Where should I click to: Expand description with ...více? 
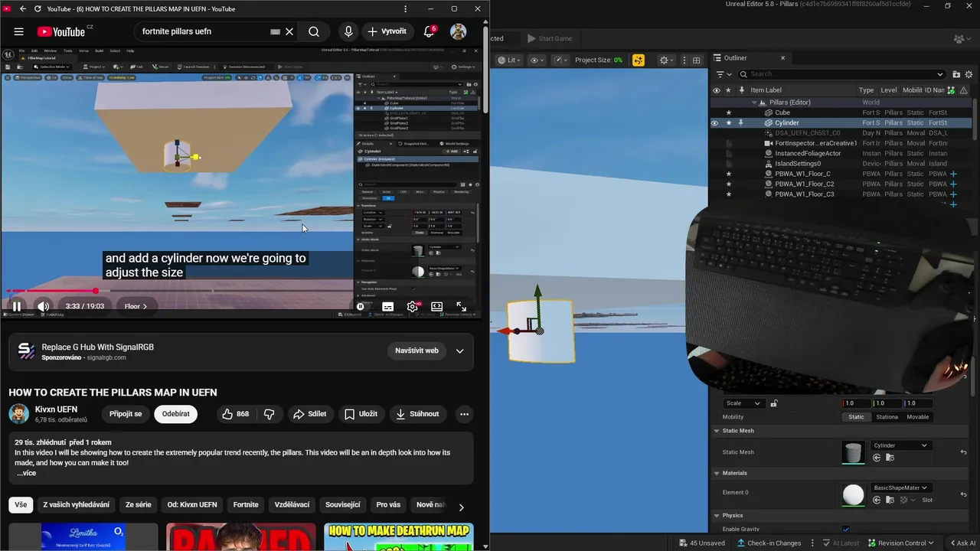27,473
